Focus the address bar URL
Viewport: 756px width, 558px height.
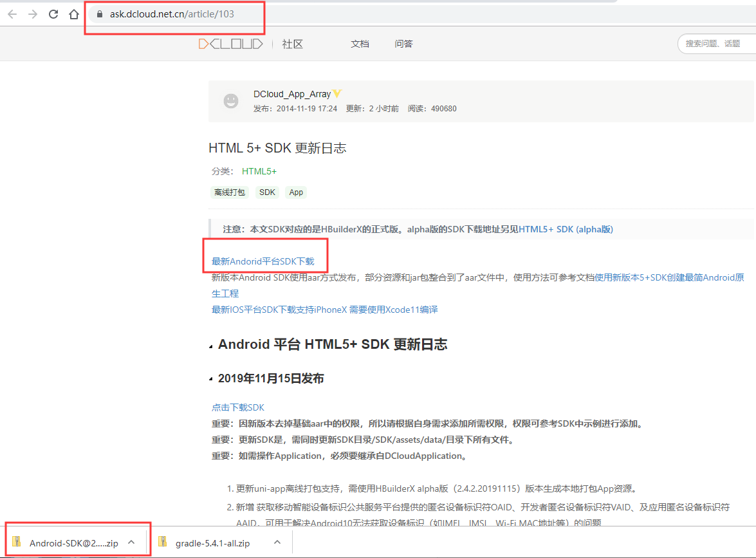[x=172, y=14]
